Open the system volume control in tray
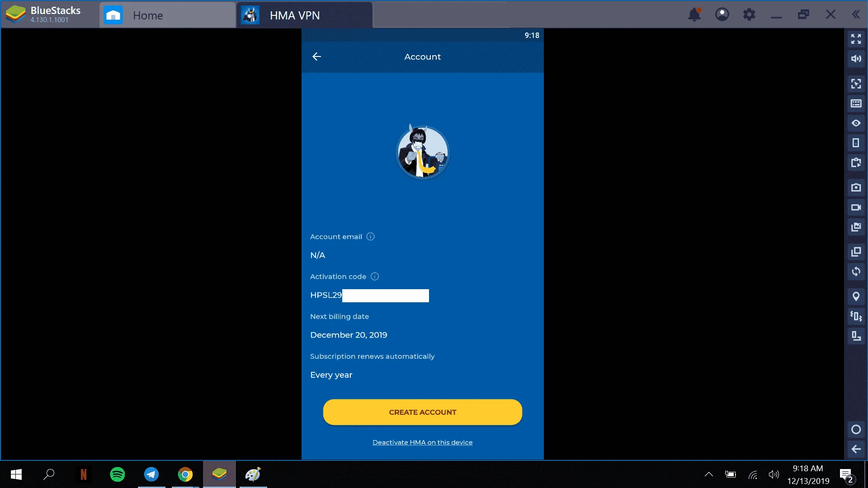This screenshot has height=488, width=868. (774, 474)
